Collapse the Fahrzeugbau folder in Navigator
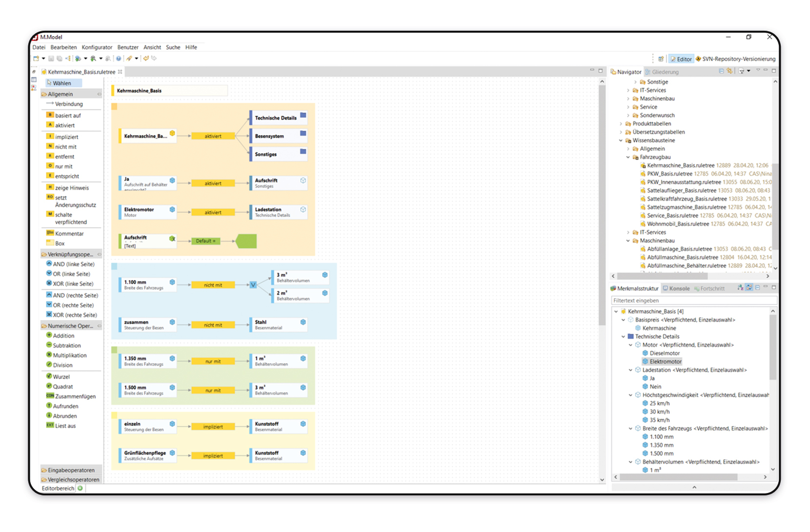 628,157
